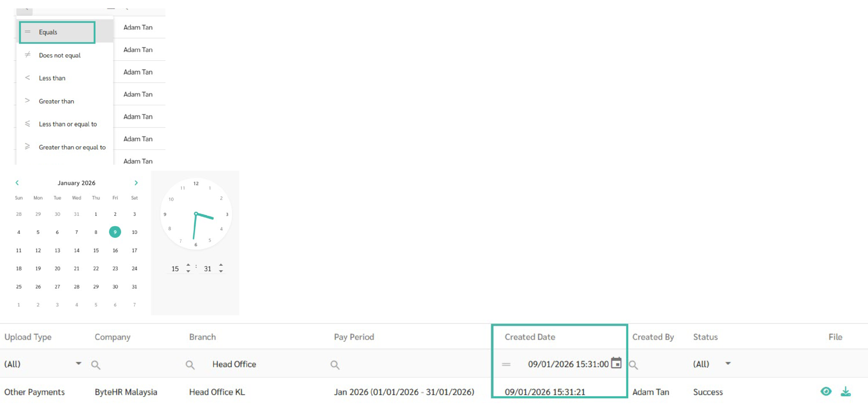Click the search icon in Created By filter
Screen dimensions: 868x407
coord(633,364)
